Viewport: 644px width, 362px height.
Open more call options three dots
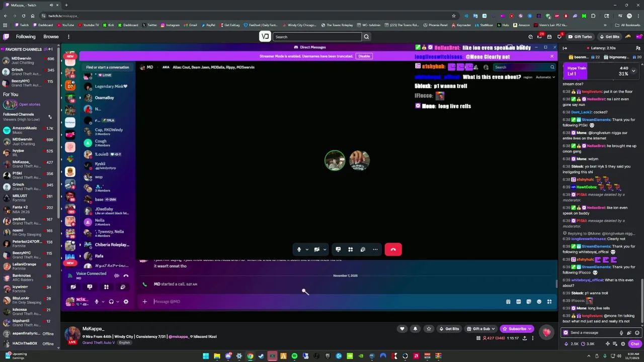click(x=375, y=249)
